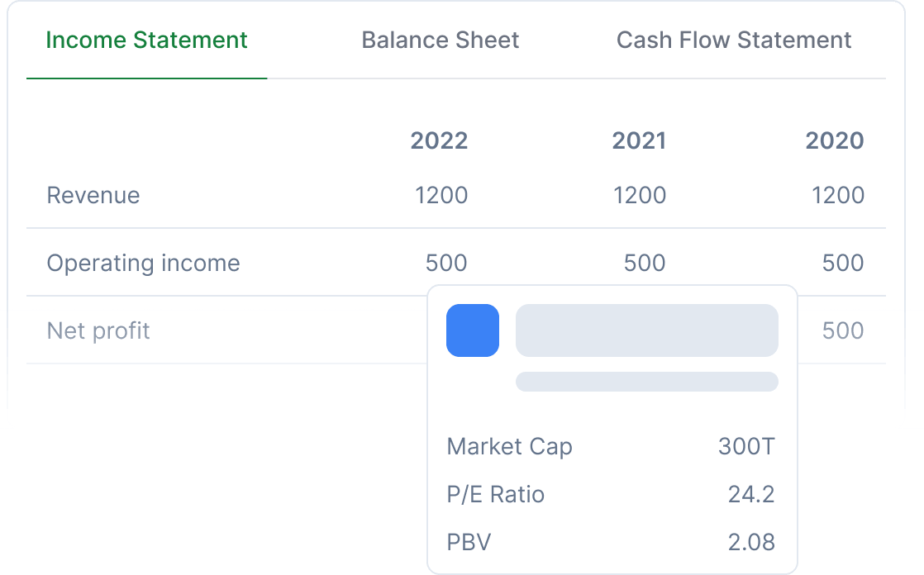Viewport: 924px width, 575px height.
Task: Select the 2021 column header
Action: click(x=639, y=140)
